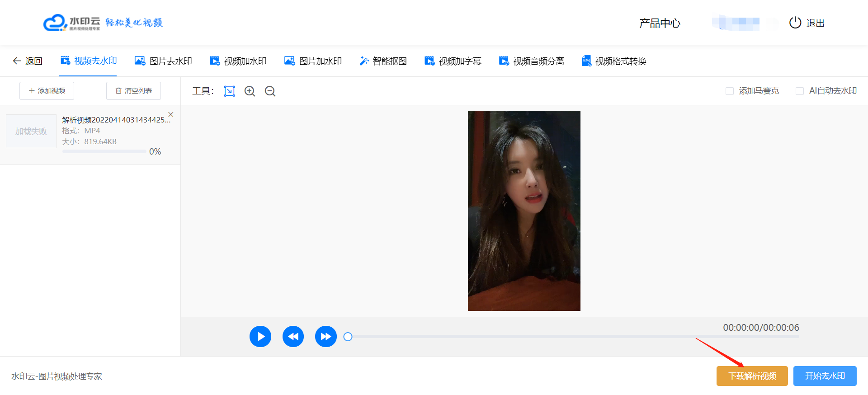Select the 加载失败 video thumbnail
This screenshot has height=395, width=868.
coord(31,132)
